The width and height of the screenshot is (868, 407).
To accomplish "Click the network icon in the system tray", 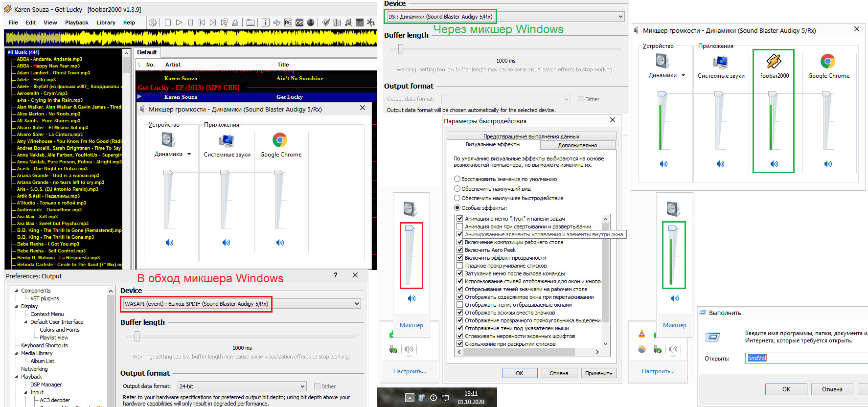I will pos(445,398).
